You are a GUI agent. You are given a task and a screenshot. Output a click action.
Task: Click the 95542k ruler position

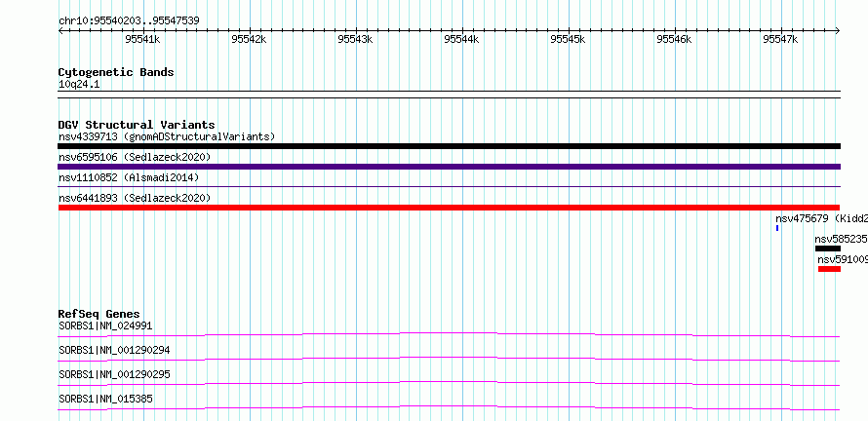pyautogui.click(x=249, y=39)
